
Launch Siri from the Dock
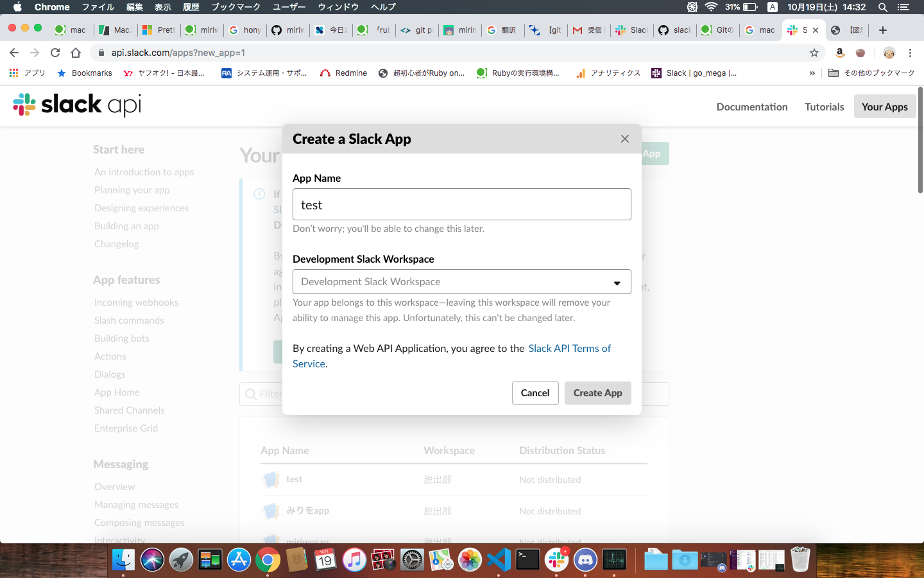click(152, 560)
